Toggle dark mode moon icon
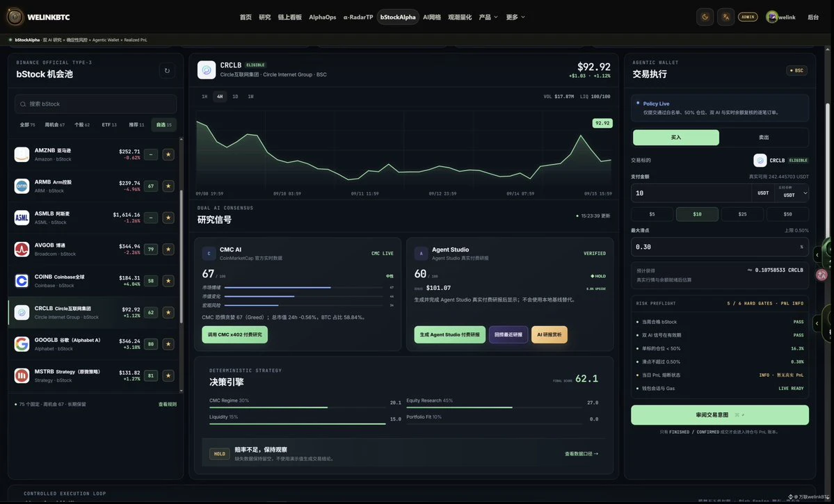Screen dimensions: 834x504 [x=705, y=17]
